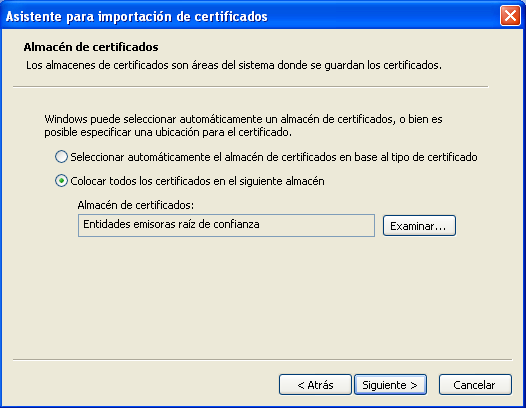Continue with the Siguiente > button
526x408 pixels.
390,385
